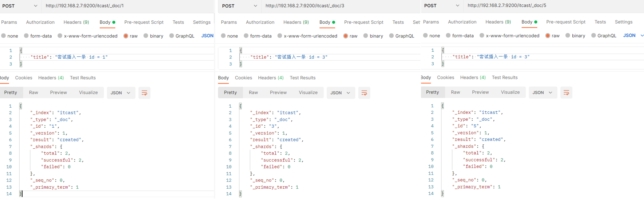Open response Body tab in _doc/3 panel
This screenshot has width=644, height=200.
[223, 78]
